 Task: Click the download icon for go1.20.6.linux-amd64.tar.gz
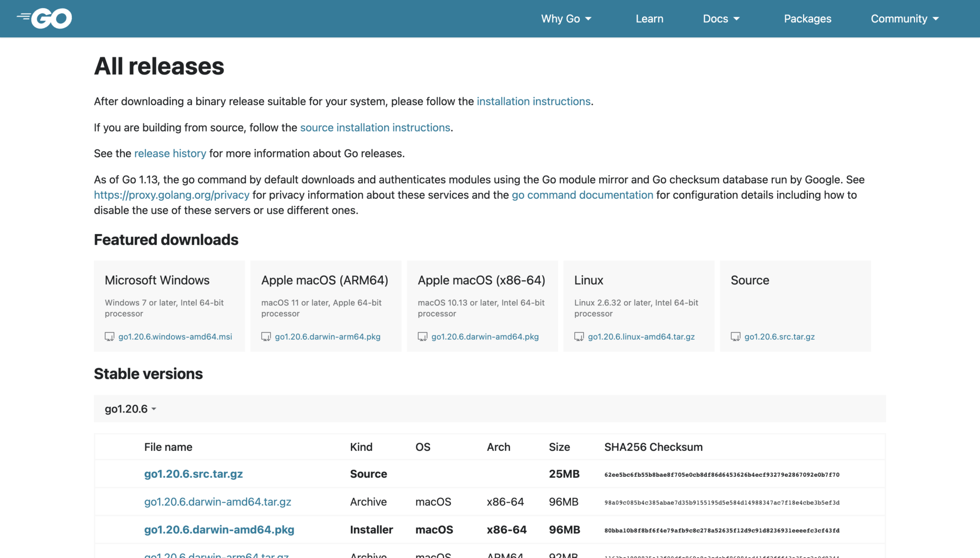point(579,337)
